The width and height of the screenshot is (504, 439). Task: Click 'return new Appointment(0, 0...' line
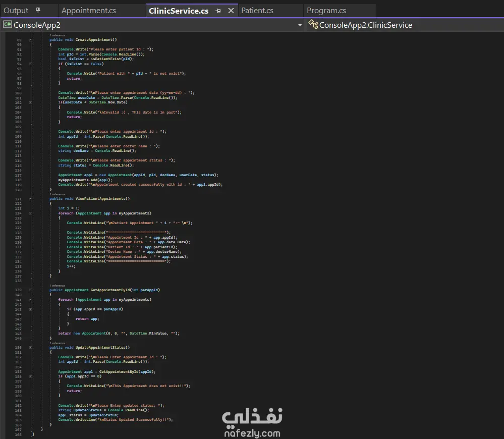[x=119, y=333]
